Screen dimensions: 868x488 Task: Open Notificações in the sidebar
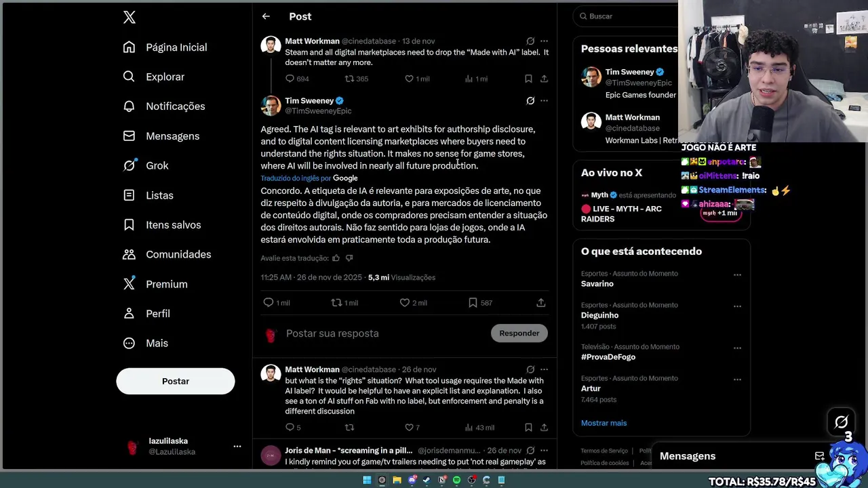(x=163, y=106)
